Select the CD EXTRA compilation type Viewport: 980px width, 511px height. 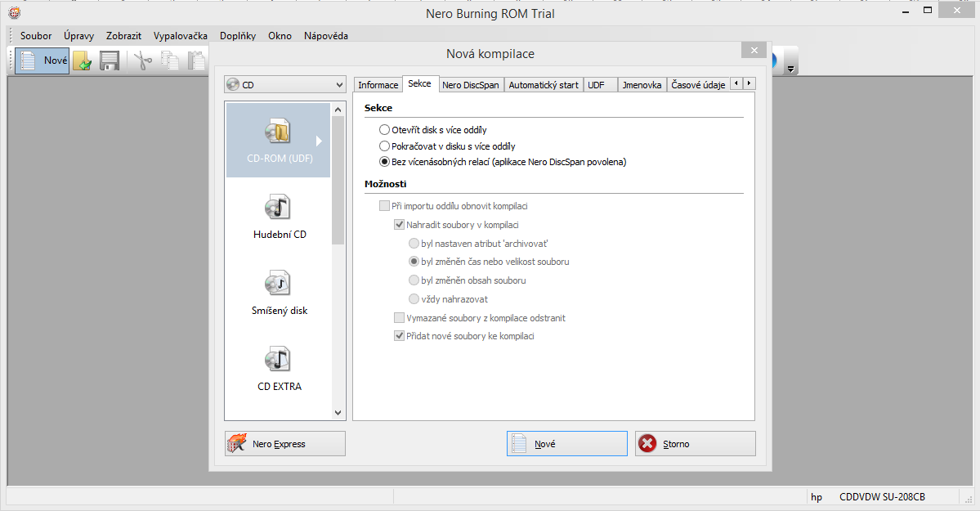pyautogui.click(x=280, y=369)
